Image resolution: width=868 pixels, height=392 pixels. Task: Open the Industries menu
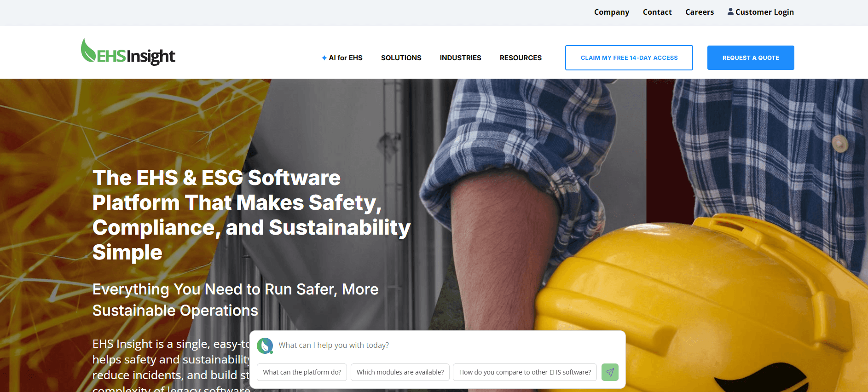tap(460, 58)
